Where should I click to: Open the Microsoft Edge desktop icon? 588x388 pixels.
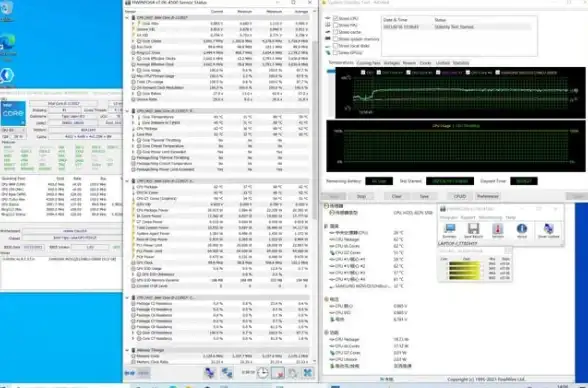click(x=8, y=46)
